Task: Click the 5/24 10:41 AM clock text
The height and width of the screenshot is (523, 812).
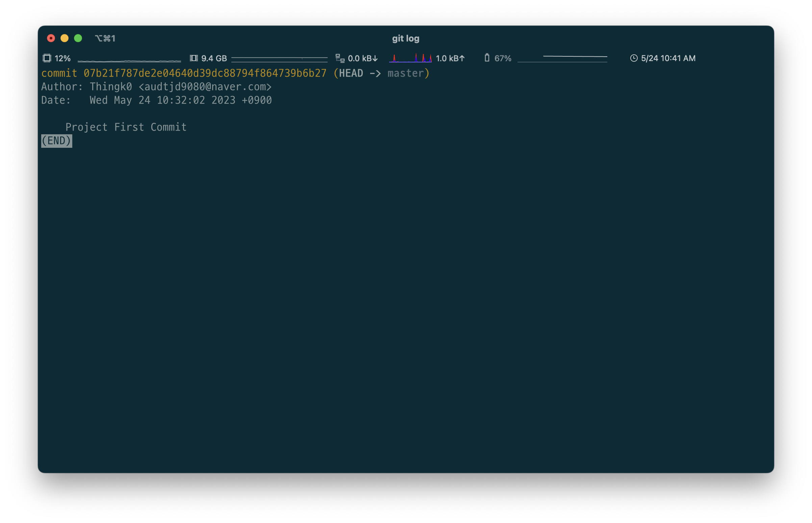Action: (668, 58)
